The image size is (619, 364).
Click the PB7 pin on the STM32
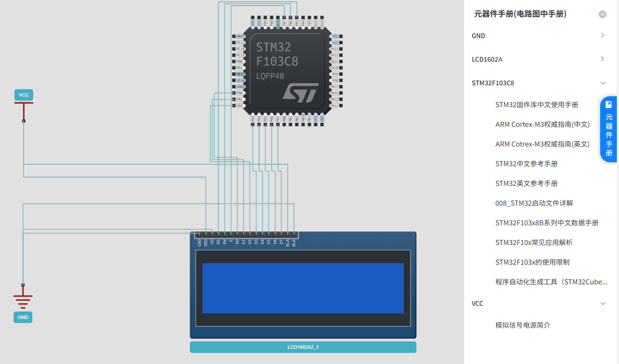point(284,22)
